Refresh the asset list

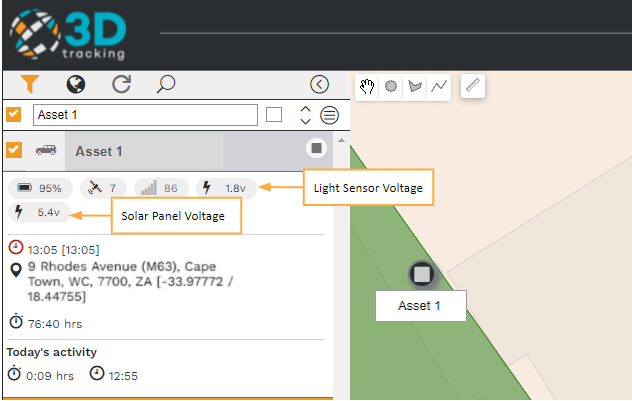tap(121, 84)
